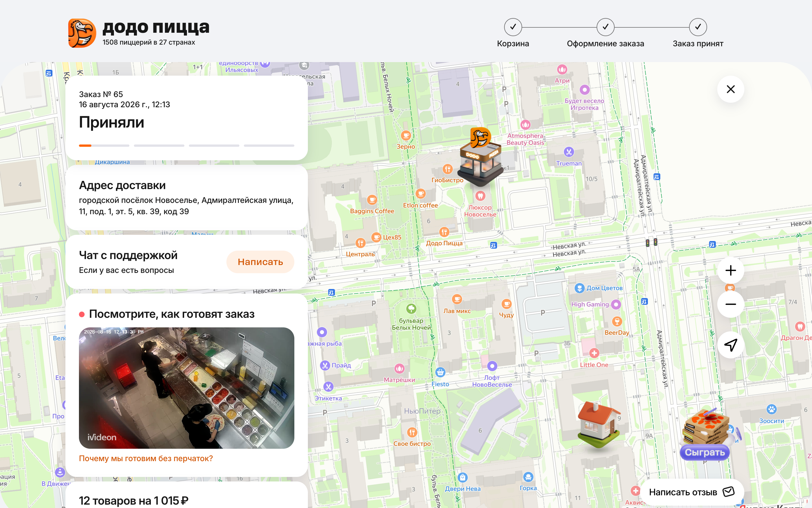This screenshot has height=508, width=812.
Task: Select the Дом Цветов flower shop pin
Action: [x=579, y=288]
